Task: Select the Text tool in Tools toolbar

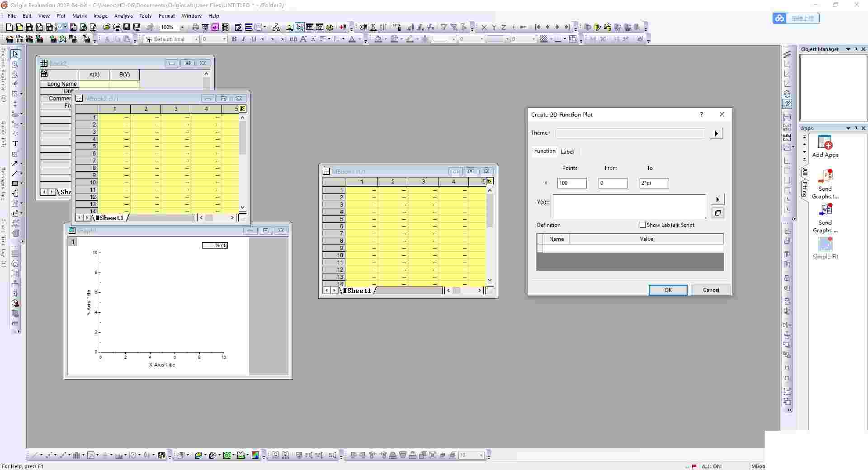Action: tap(15, 144)
